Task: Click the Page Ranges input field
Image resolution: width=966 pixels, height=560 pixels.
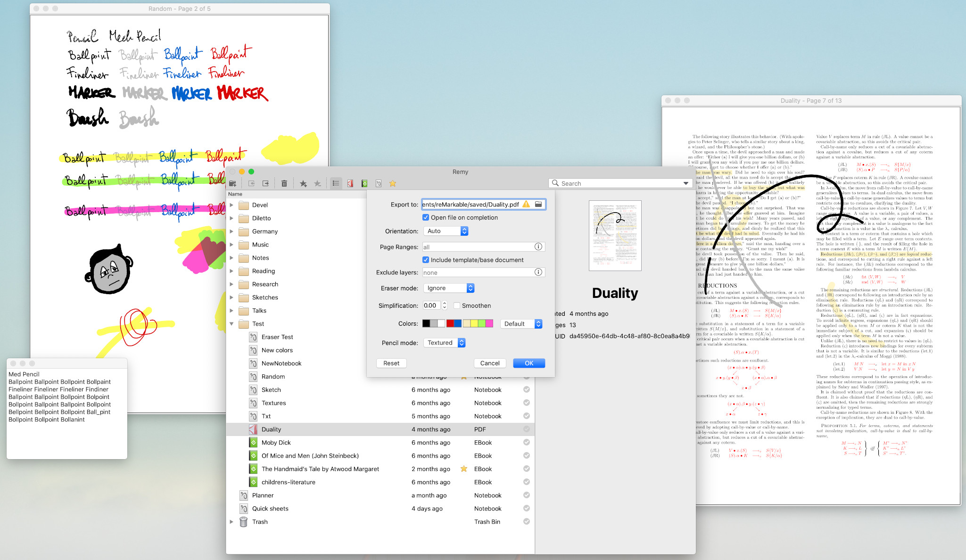Action: pyautogui.click(x=477, y=247)
